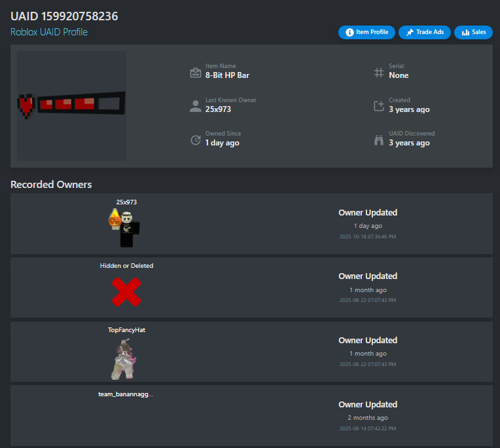Click the Last Known Owner person icon
The height and width of the screenshot is (448, 500).
[x=196, y=106]
